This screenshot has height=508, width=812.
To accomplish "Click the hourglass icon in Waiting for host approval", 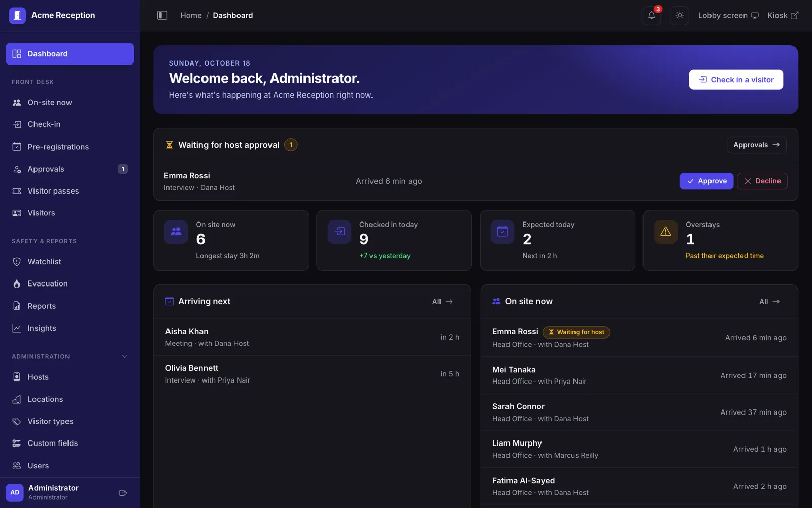I will point(170,145).
